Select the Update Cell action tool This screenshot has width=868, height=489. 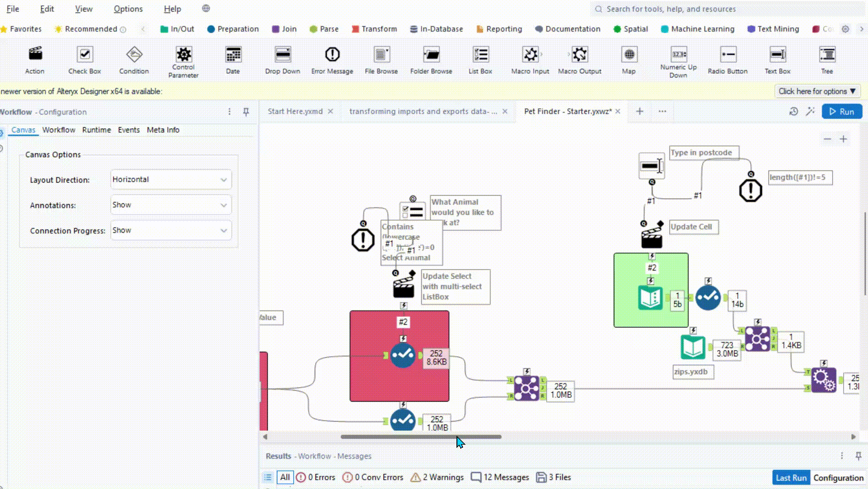pyautogui.click(x=652, y=236)
